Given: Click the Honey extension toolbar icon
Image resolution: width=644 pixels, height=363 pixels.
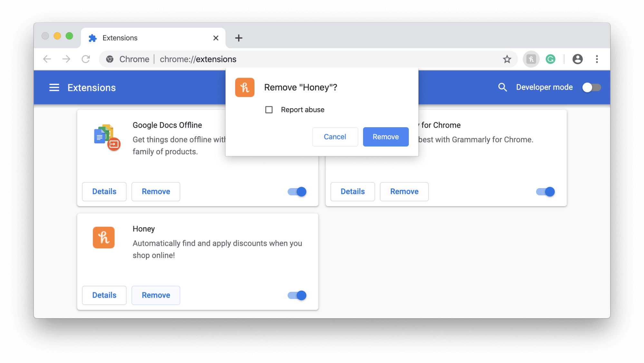Looking at the screenshot, I should pos(531,59).
